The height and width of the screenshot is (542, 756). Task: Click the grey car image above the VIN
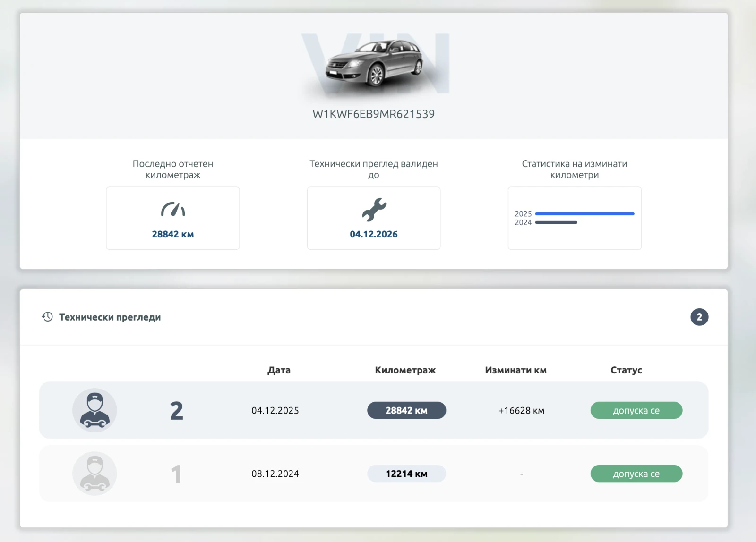coord(374,63)
